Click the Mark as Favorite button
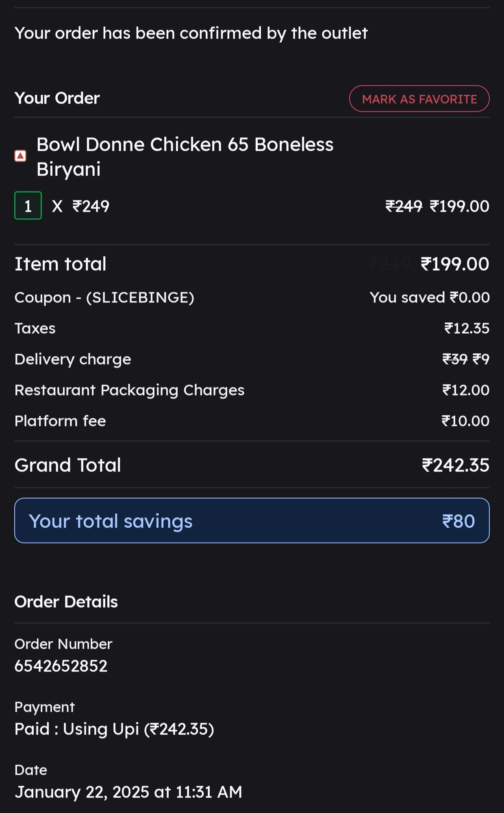 point(419,99)
